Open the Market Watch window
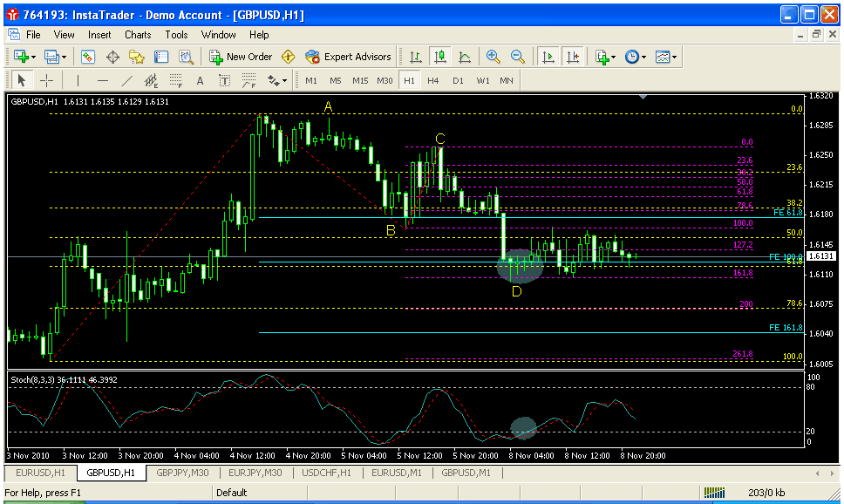This screenshot has height=504, width=844. coord(88,57)
